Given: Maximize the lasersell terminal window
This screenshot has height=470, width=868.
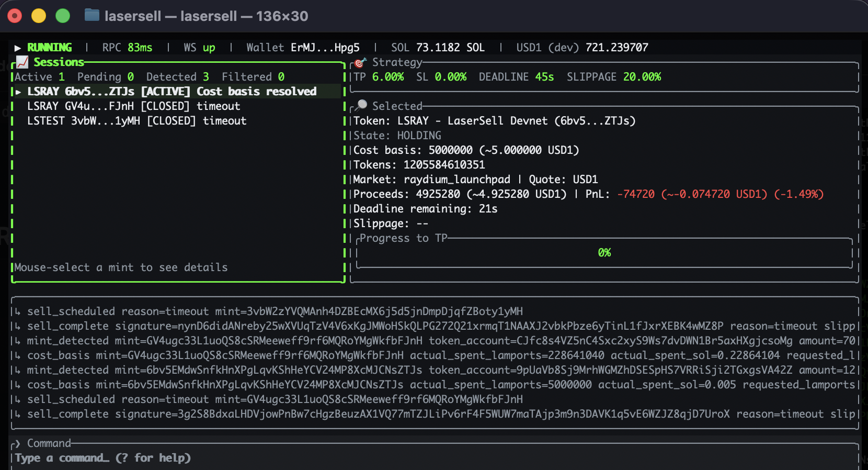Looking at the screenshot, I should [x=63, y=16].
